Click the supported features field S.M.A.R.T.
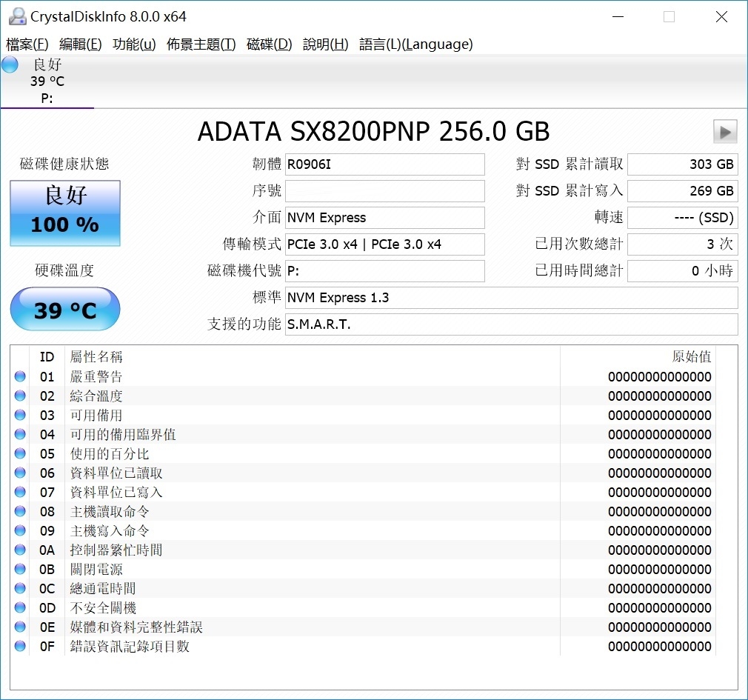 (x=512, y=324)
